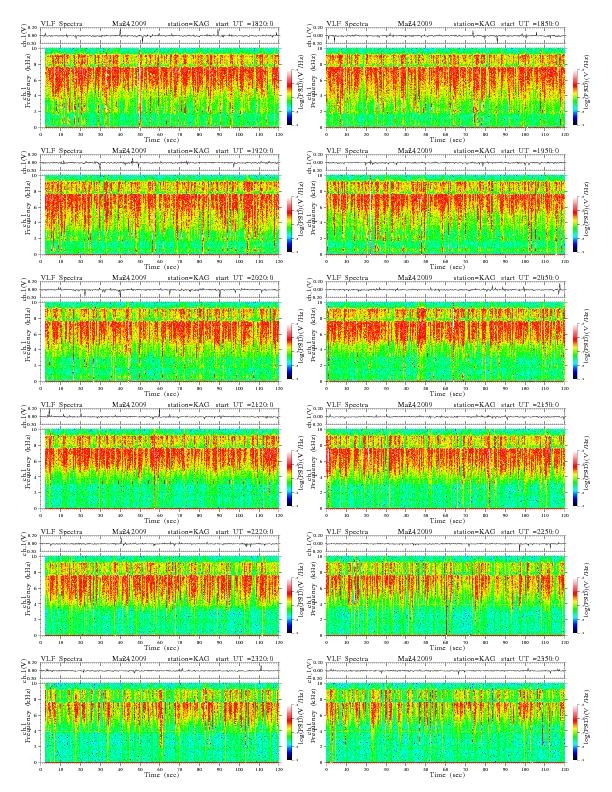Select the spectrogram starting UT 1950
Viewport: 612px width, 792px height.
pos(445,215)
